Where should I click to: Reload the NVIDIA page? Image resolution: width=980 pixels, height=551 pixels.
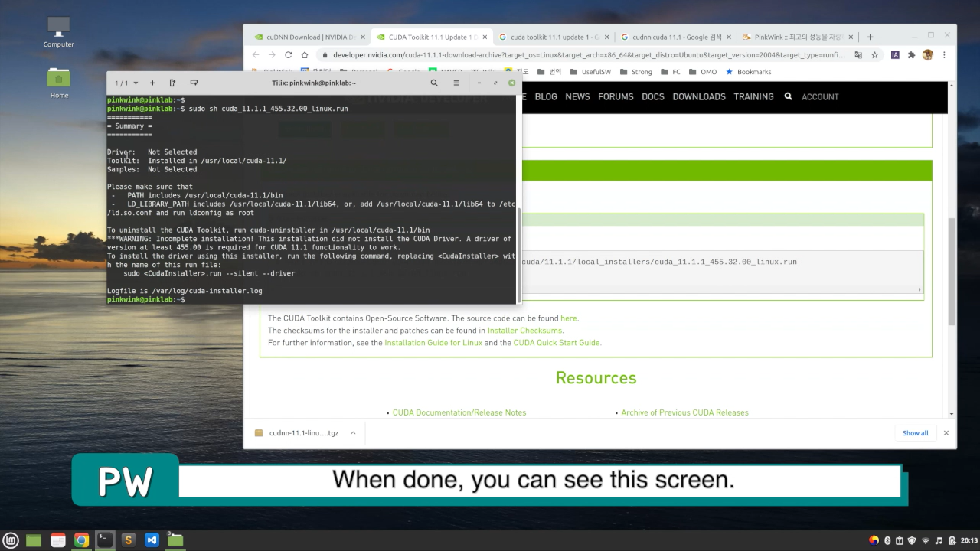288,55
